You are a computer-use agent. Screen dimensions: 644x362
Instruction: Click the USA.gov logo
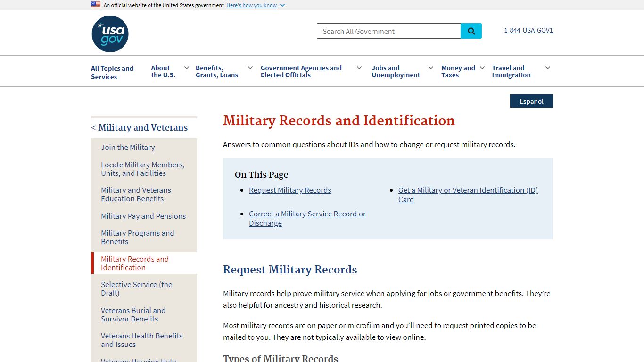coord(109,33)
